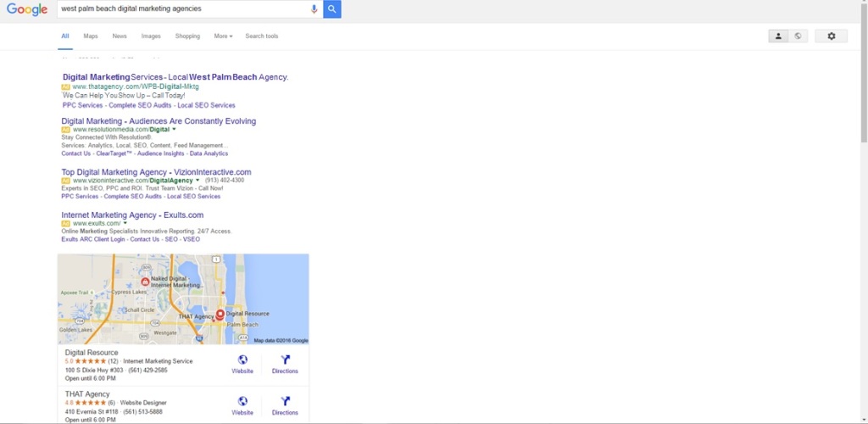Click the local results map thumbnail
This screenshot has width=868, height=424.
tap(183, 298)
